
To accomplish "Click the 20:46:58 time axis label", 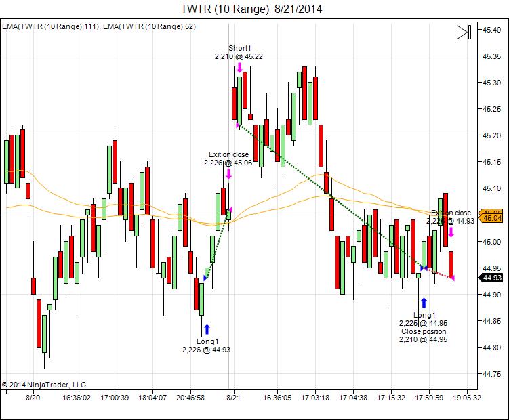I will pos(190,398).
